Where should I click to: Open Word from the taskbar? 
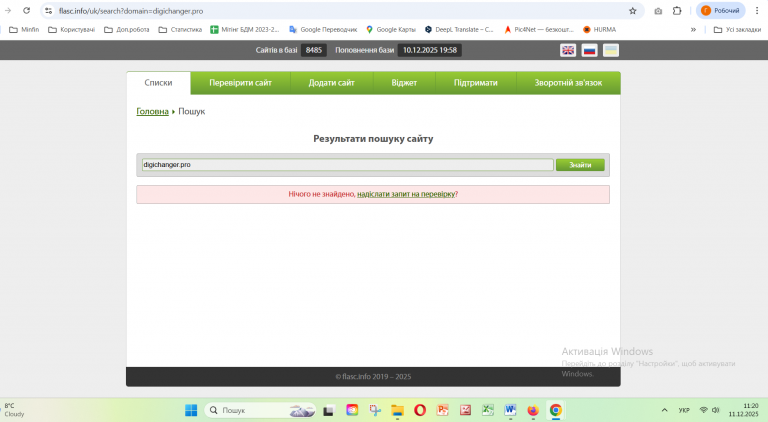pyautogui.click(x=510, y=410)
